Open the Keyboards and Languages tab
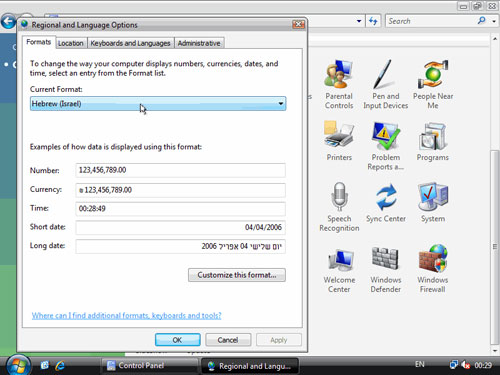The width and height of the screenshot is (500, 375). [x=130, y=43]
